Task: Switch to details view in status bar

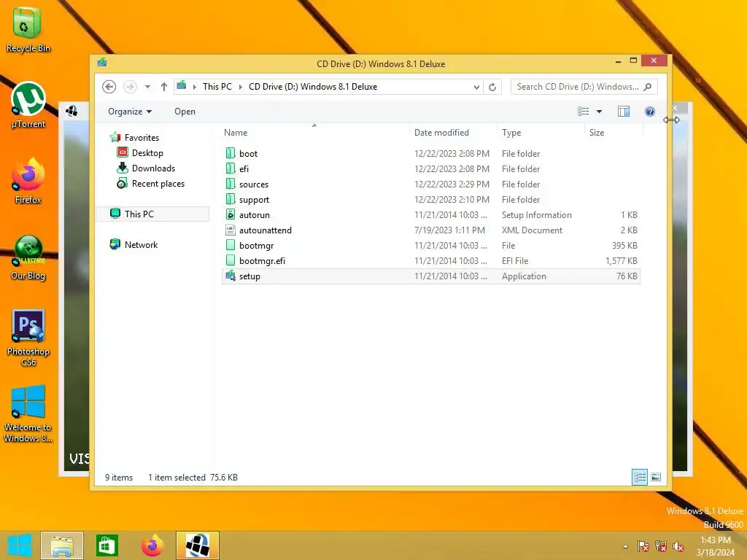Action: [639, 477]
